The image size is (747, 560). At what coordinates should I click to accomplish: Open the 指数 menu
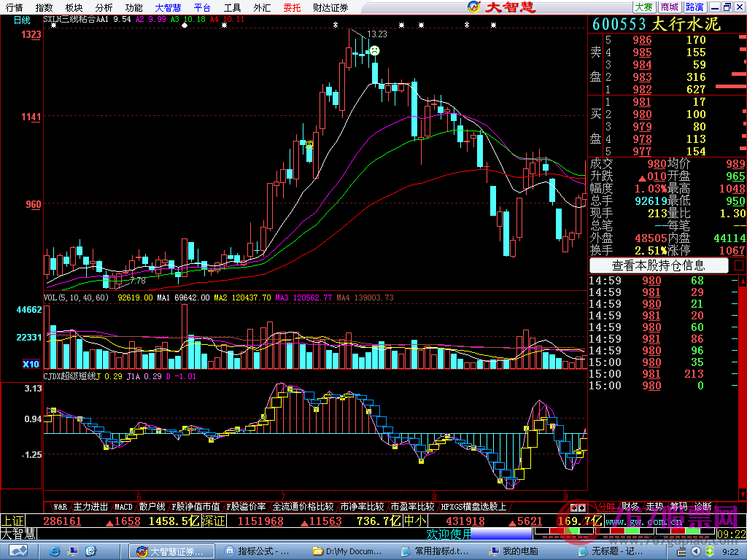click(x=44, y=7)
